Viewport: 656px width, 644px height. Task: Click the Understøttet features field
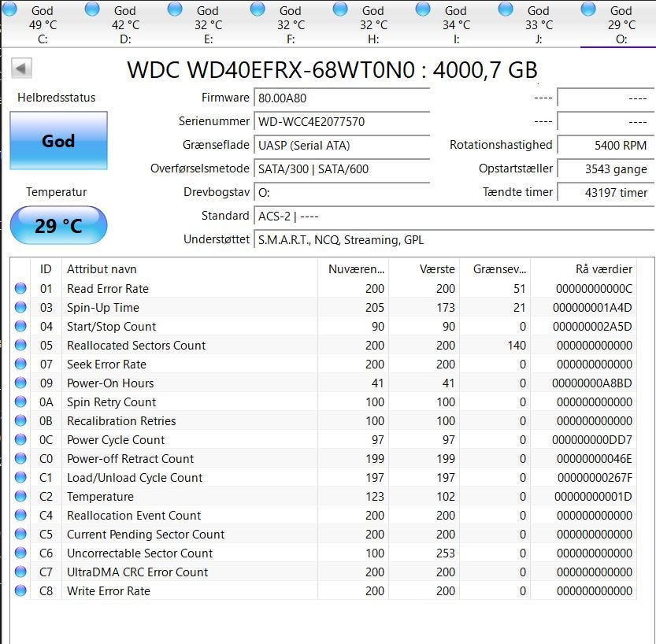tap(454, 239)
